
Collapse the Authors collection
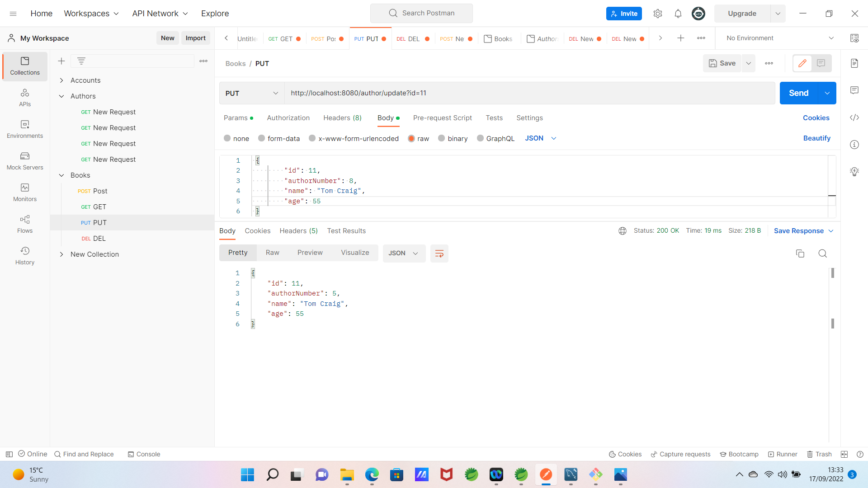click(x=61, y=96)
